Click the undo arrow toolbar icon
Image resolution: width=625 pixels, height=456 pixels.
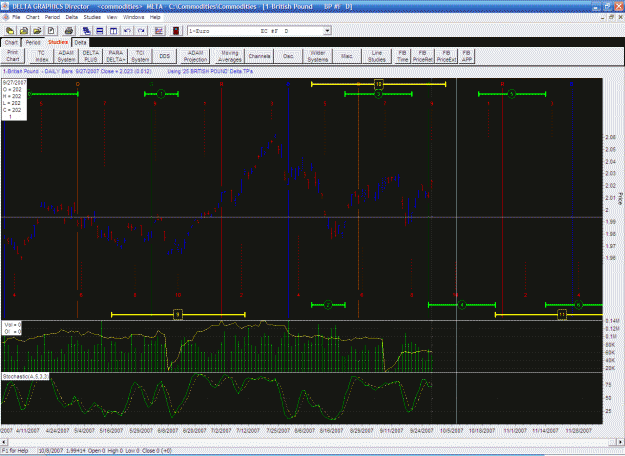click(127, 31)
